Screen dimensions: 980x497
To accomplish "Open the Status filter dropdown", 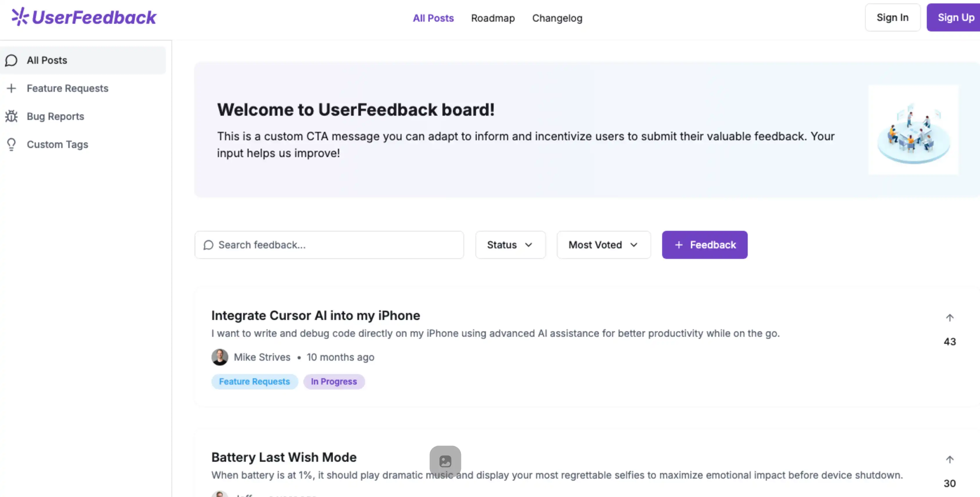I will click(x=510, y=245).
